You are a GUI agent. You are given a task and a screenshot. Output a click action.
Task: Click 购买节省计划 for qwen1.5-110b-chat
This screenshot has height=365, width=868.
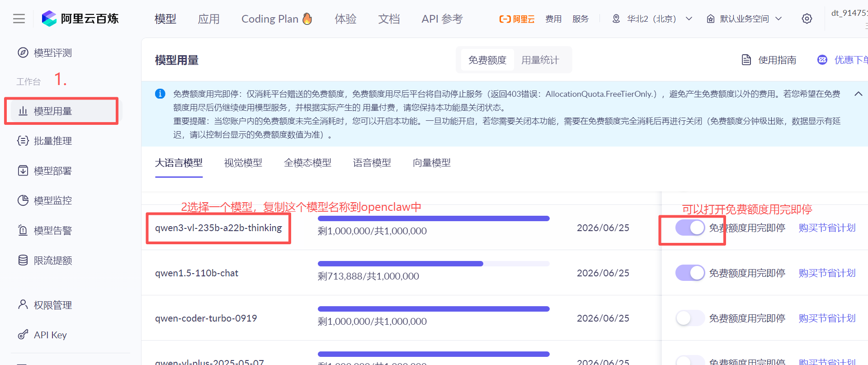click(x=827, y=273)
